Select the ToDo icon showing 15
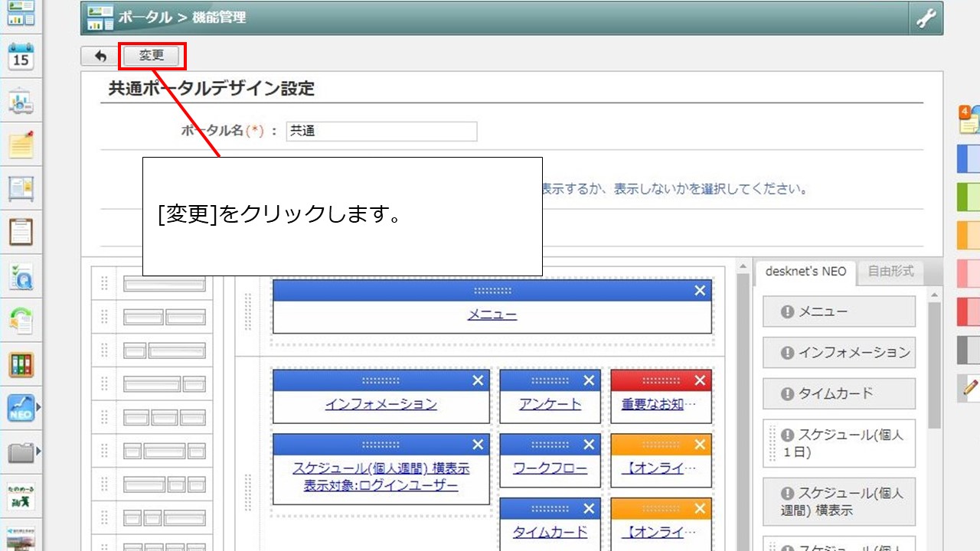 21,55
